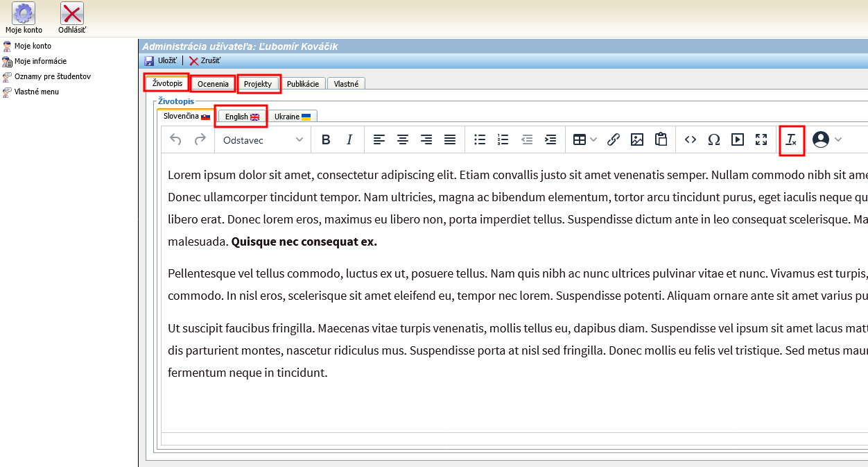Viewport: 868px width, 467px height.
Task: Align text left
Action: click(379, 139)
